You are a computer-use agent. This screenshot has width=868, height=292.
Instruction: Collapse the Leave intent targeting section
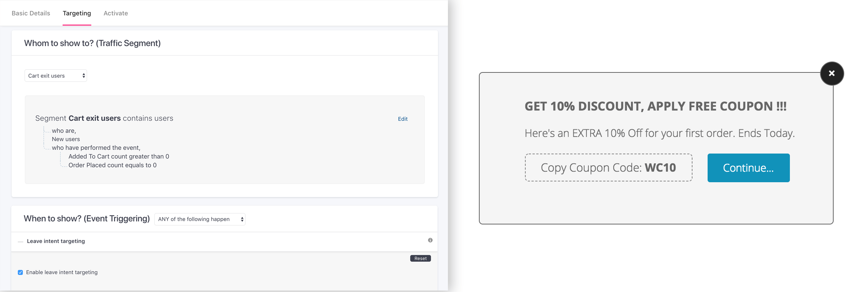(21, 241)
